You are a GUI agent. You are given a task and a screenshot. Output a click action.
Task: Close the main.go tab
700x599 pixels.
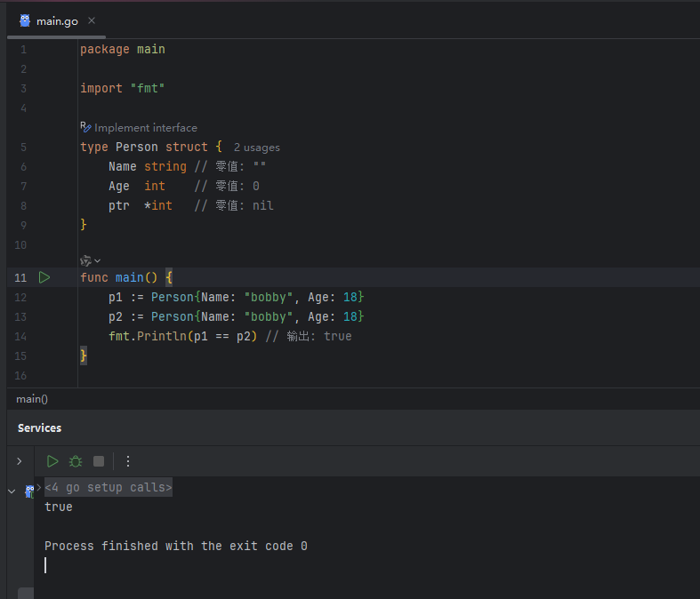pyautogui.click(x=92, y=20)
